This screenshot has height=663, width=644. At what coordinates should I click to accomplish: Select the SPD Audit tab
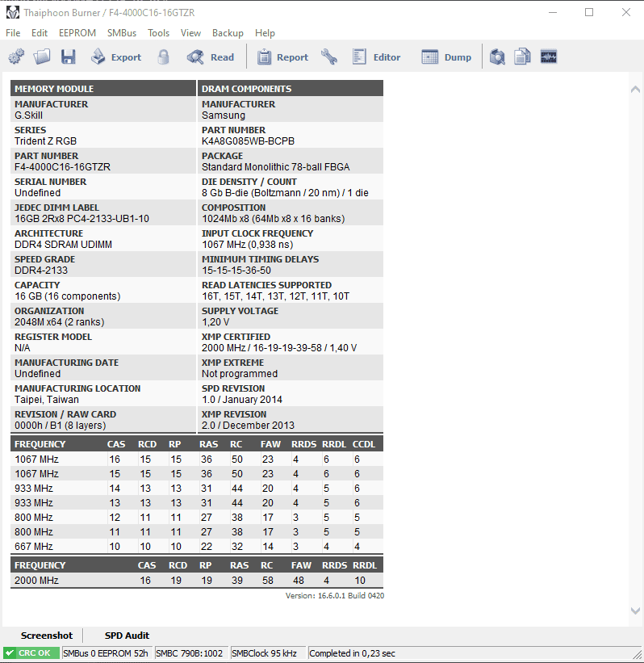[x=127, y=636]
